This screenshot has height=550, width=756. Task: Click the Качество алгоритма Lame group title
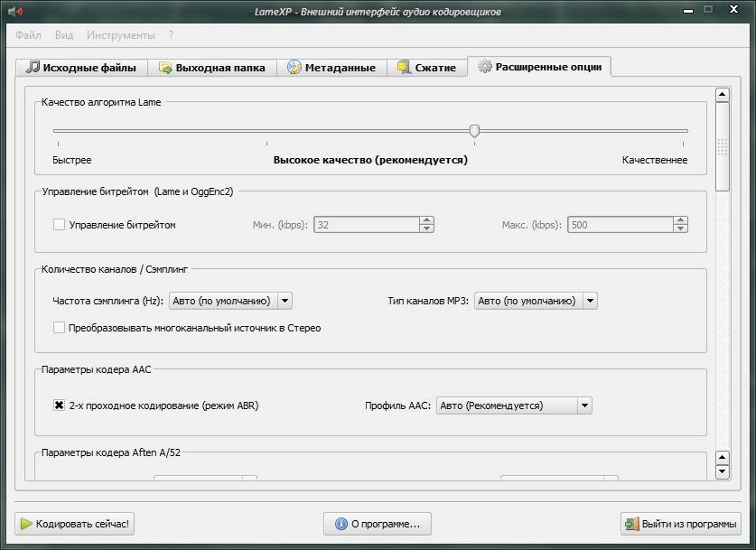pos(101,102)
